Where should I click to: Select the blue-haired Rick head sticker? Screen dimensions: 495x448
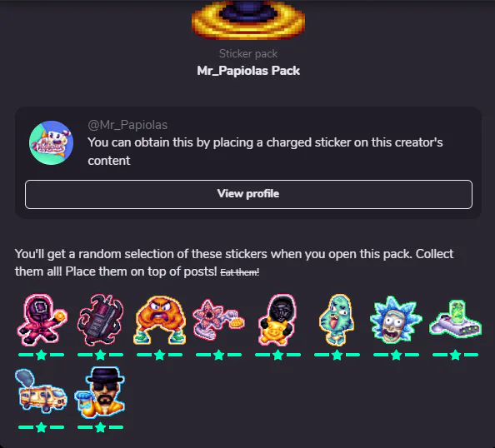(x=396, y=321)
